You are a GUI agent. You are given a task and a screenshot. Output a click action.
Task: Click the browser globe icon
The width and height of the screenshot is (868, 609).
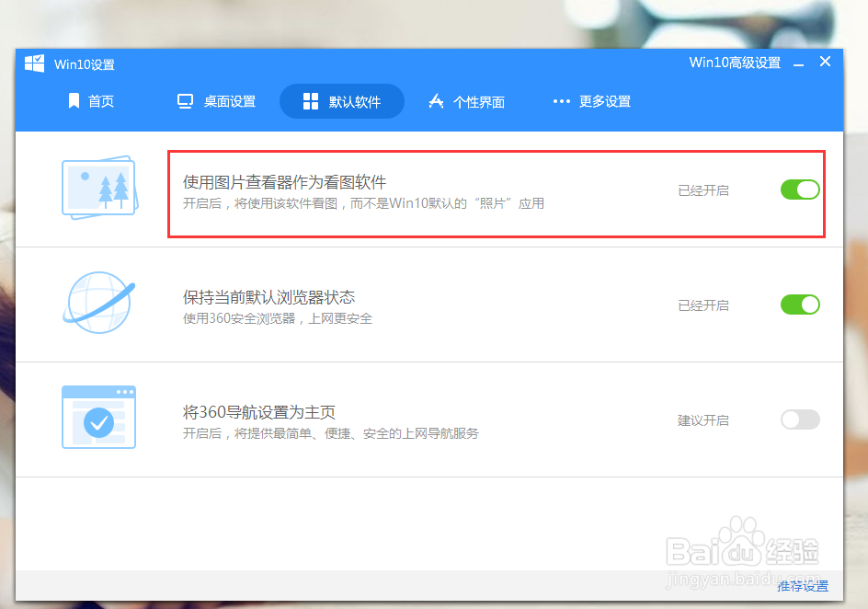coord(99,303)
